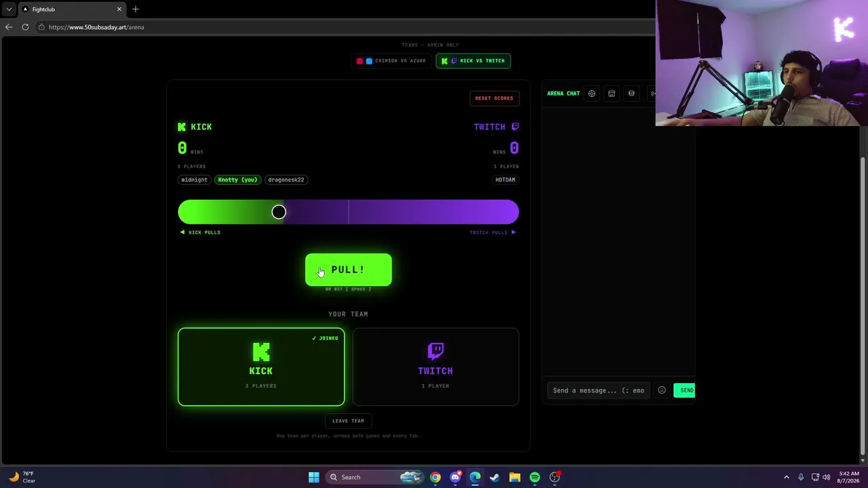Open the Windows Start menu
The image size is (868, 488).
pos(314,477)
